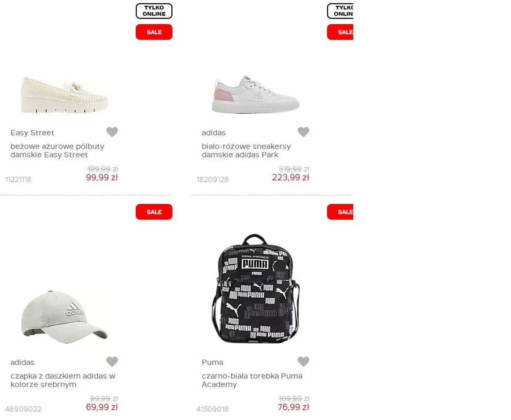Click TYLKO ONLINE badge above beige shoe
This screenshot has height=420, width=511.
pos(154,11)
